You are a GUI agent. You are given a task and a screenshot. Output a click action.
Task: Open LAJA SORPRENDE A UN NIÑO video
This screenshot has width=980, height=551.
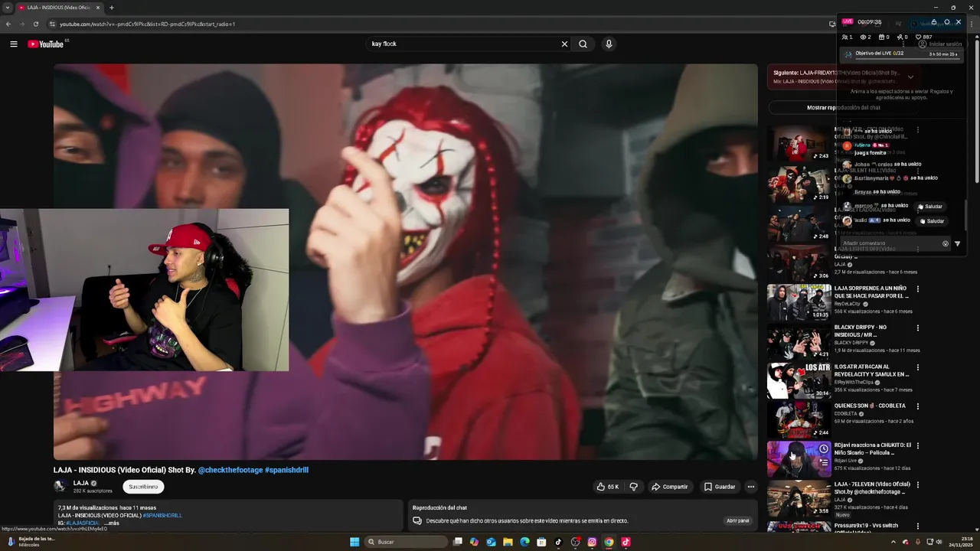pos(871,292)
